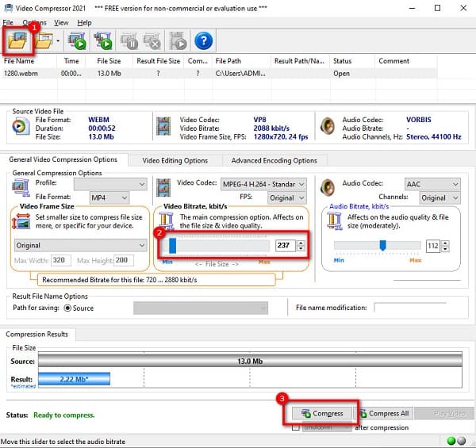Click the source video film strip icon
Screen dimensions: 476x448
coord(163,126)
